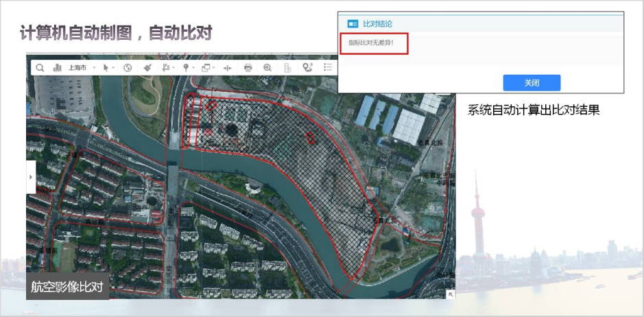644x317 pixels.
Task: Select the brush clear tool
Action: pyautogui.click(x=147, y=68)
